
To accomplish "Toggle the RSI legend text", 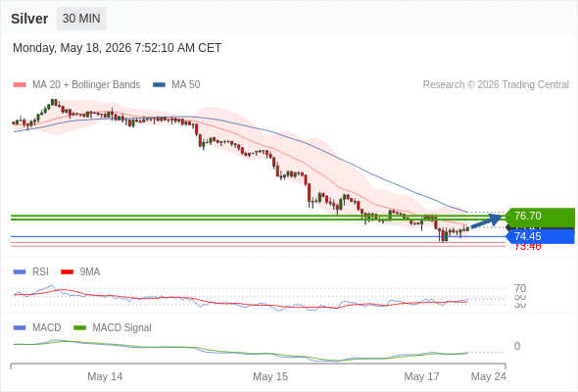I will tap(40, 272).
